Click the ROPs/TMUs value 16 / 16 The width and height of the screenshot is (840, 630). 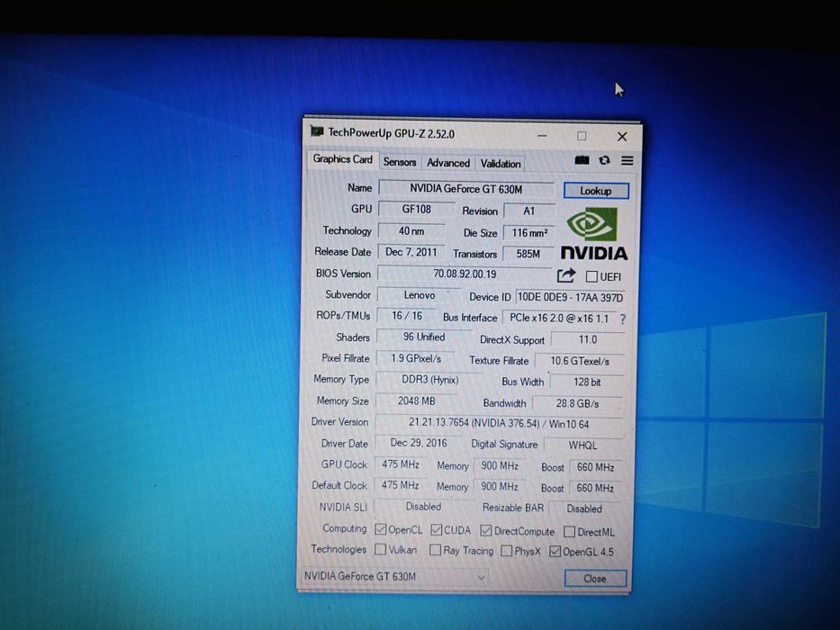point(407,316)
